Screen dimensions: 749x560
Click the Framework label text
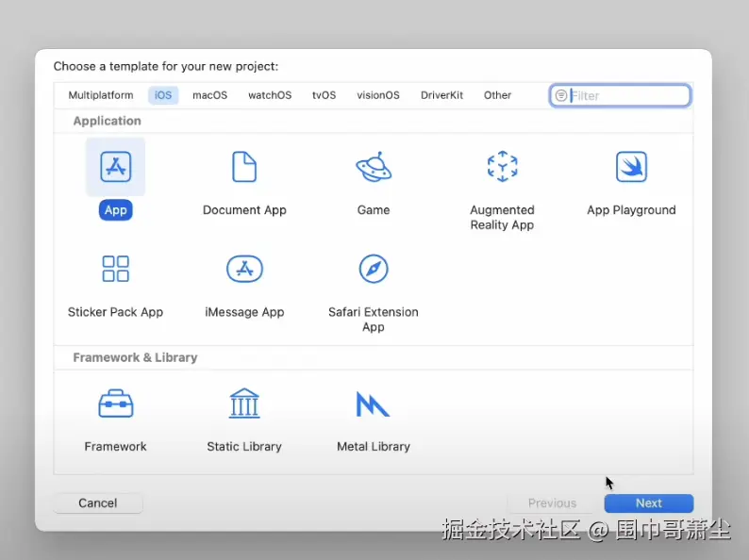click(116, 446)
